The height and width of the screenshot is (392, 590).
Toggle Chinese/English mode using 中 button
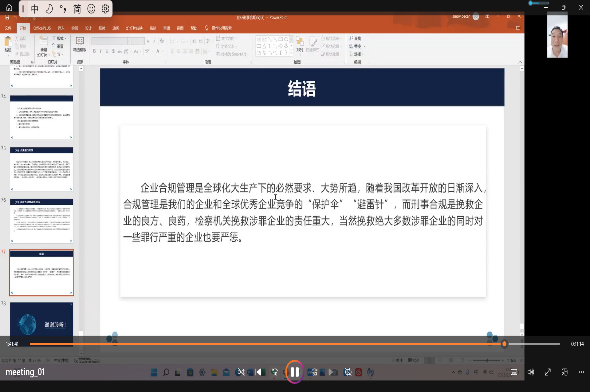tap(35, 9)
